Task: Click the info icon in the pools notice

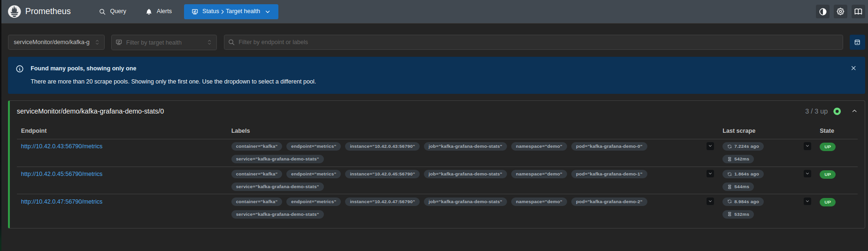Action: (x=20, y=68)
